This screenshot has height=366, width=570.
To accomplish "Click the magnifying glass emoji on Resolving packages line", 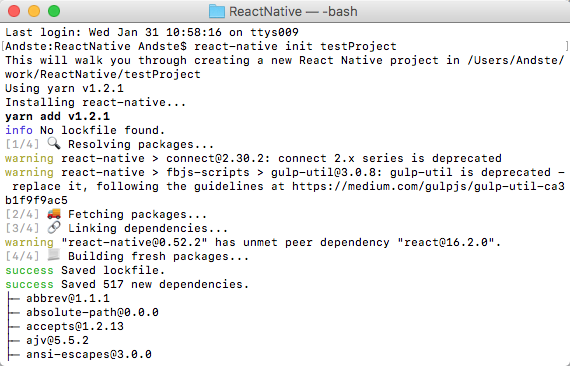I will (x=54, y=144).
